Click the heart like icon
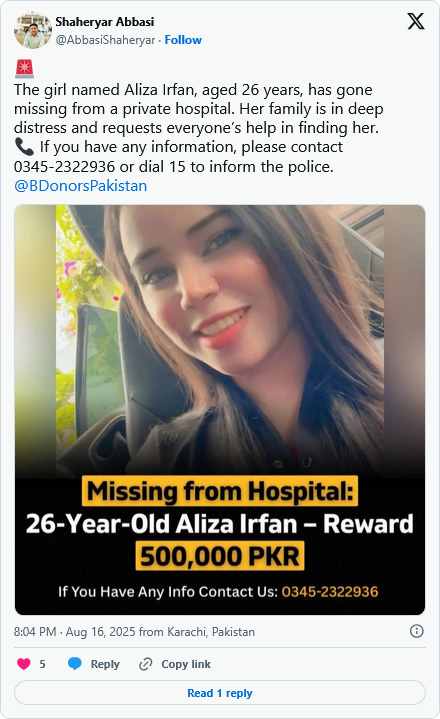The height and width of the screenshot is (719, 440). coord(24,664)
